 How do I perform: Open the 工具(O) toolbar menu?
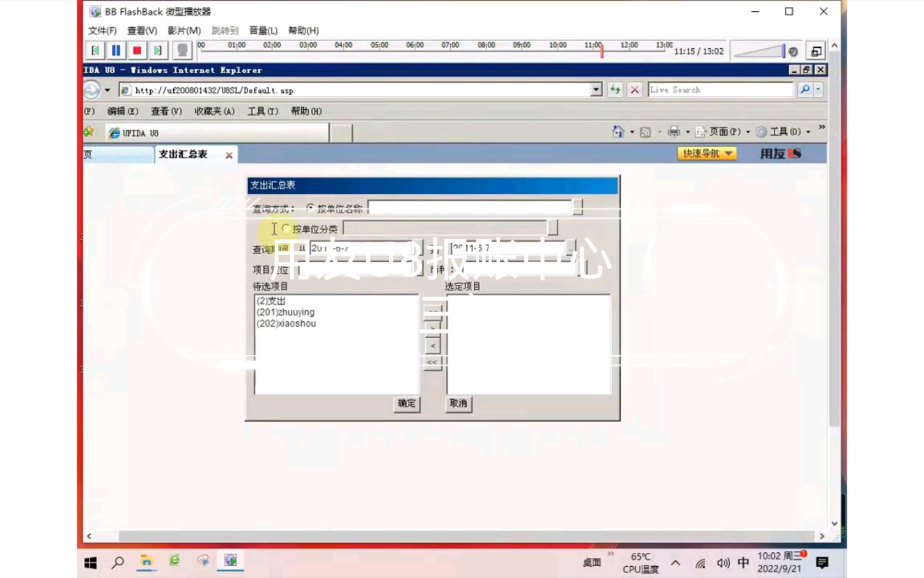coord(783,132)
